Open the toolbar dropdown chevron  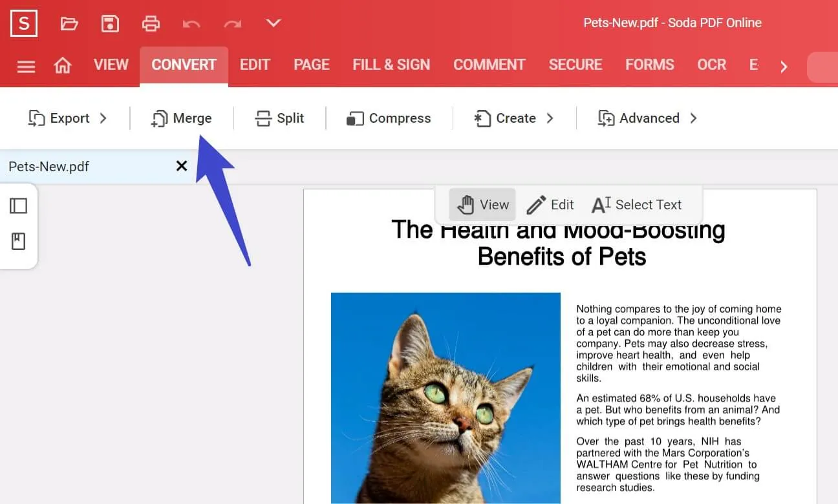tap(272, 23)
